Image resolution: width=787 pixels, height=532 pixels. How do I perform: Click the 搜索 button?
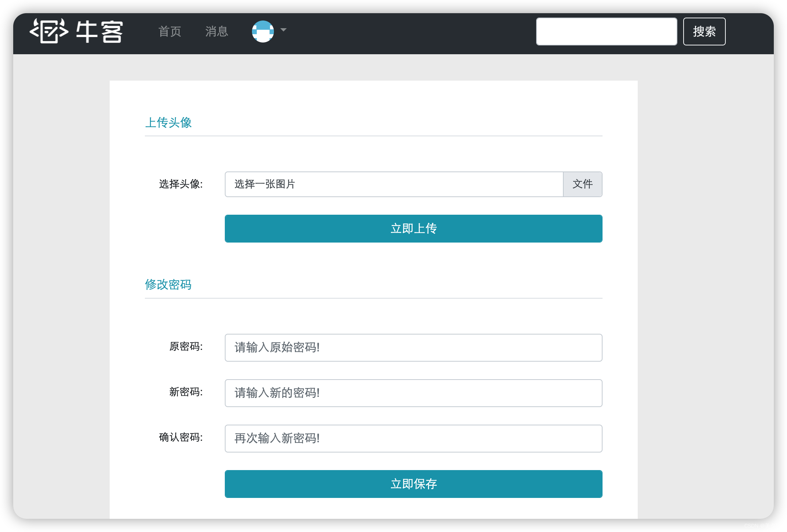(704, 32)
